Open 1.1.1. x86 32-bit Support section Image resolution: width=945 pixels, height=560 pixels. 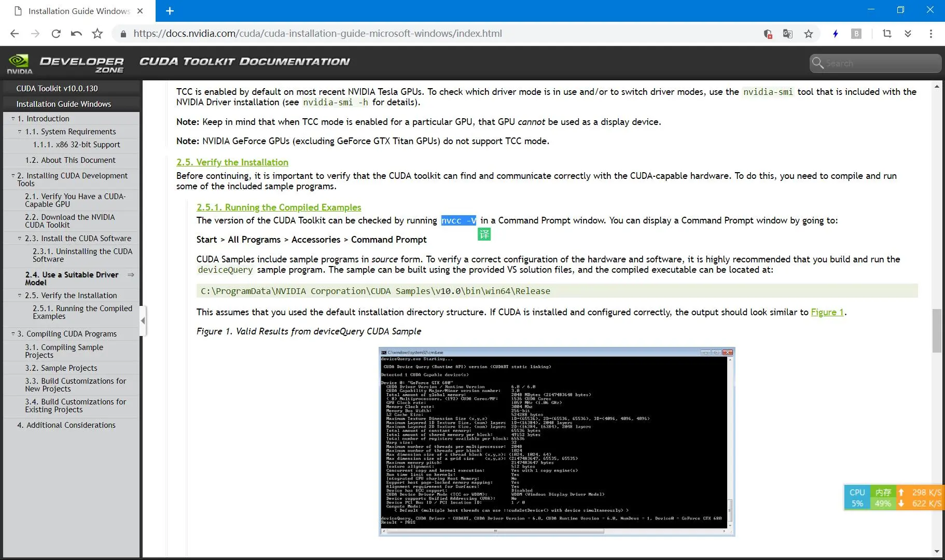tap(76, 145)
